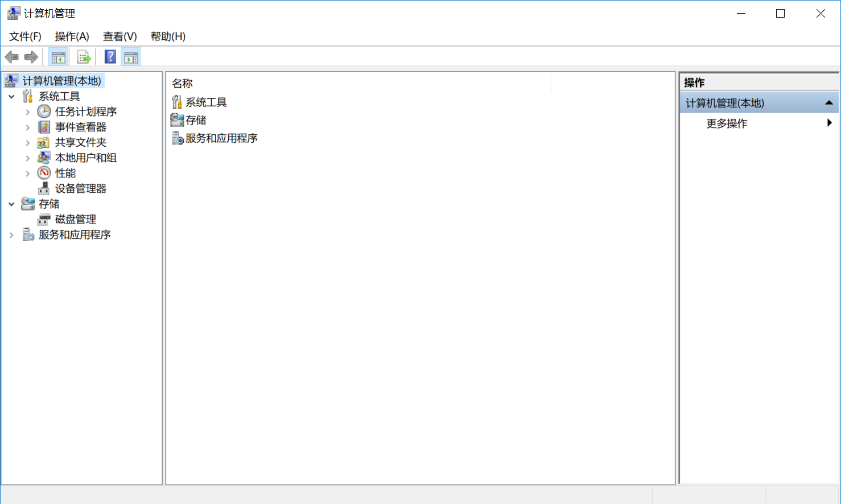Click the Forward arrow toolbar icon
The width and height of the screenshot is (841, 504).
click(31, 57)
